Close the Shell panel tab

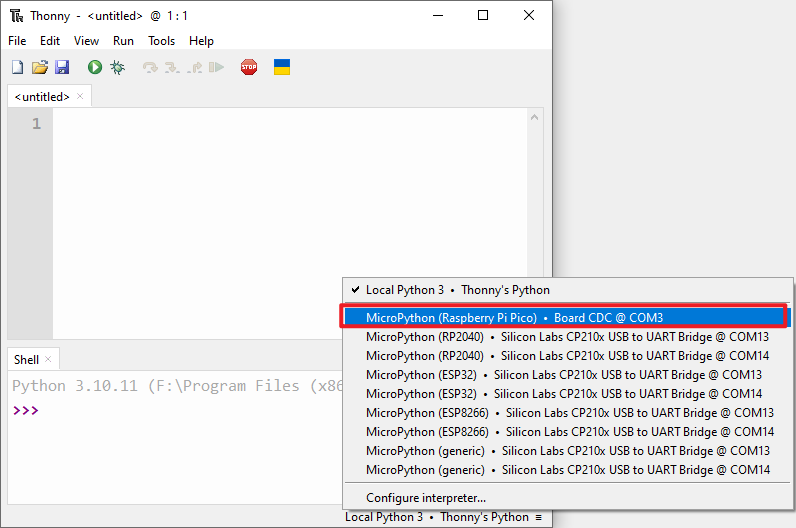point(48,359)
